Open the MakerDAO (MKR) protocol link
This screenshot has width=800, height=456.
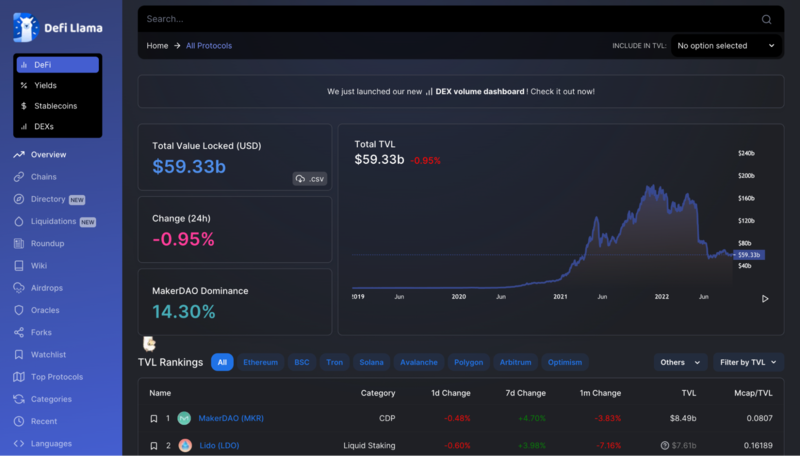[x=231, y=418]
